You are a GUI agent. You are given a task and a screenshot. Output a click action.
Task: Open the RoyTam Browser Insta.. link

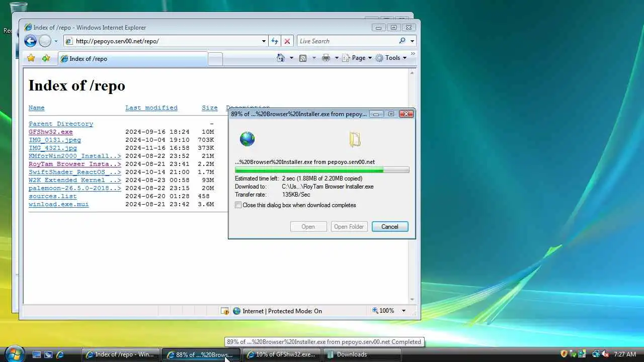75,164
